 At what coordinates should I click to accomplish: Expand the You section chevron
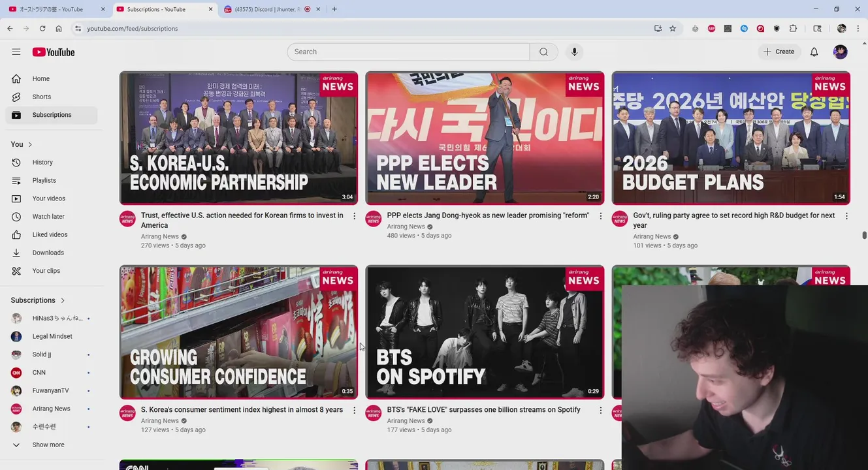point(30,144)
